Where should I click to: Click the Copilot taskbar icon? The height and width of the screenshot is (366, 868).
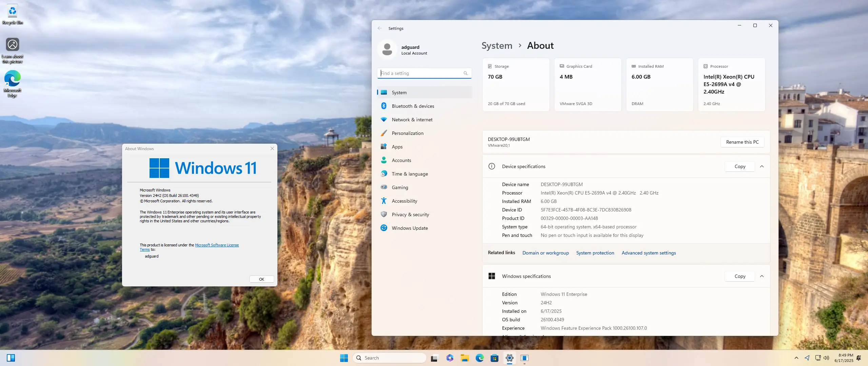click(x=450, y=358)
